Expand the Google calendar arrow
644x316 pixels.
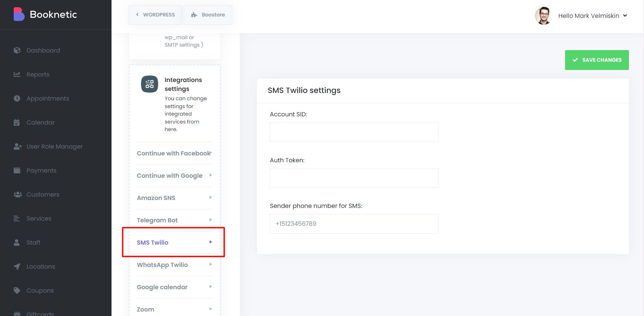(x=211, y=286)
